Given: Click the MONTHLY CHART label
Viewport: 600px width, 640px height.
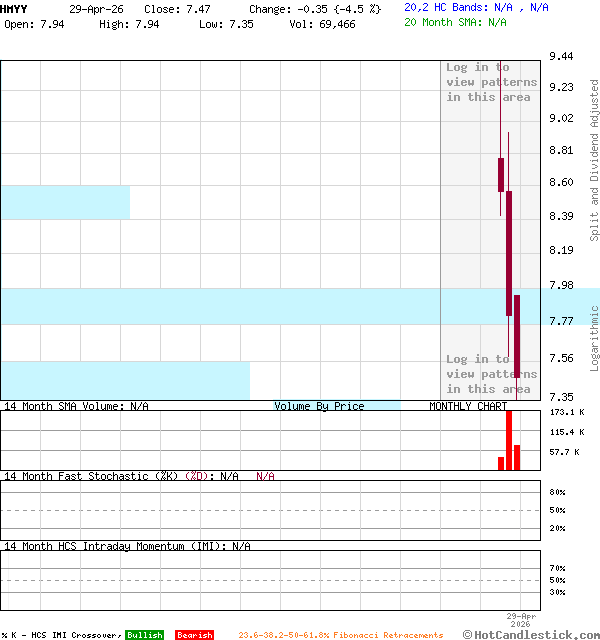Looking at the screenshot, I should 467,406.
